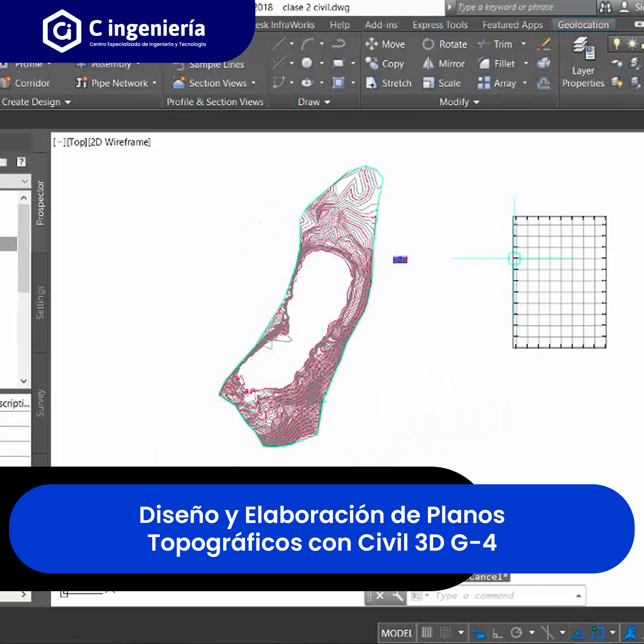Switch to Settings tab in Toolspace
This screenshot has height=644, width=644.
(x=40, y=302)
